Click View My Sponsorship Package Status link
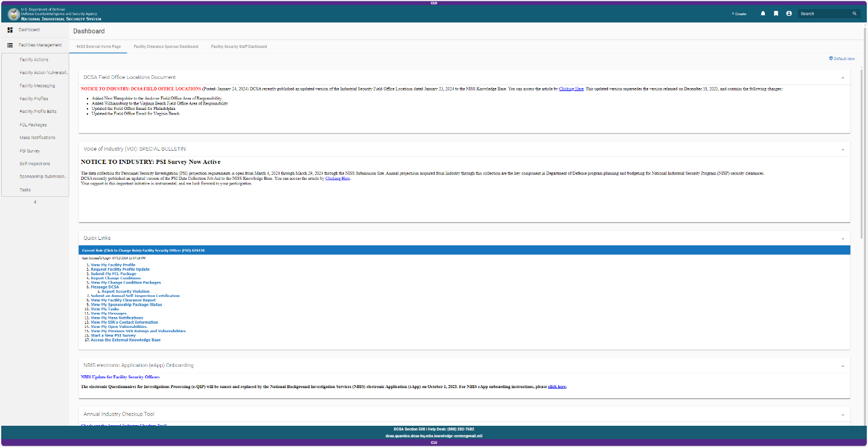Image resolution: width=868 pixels, height=447 pixels. tap(126, 305)
